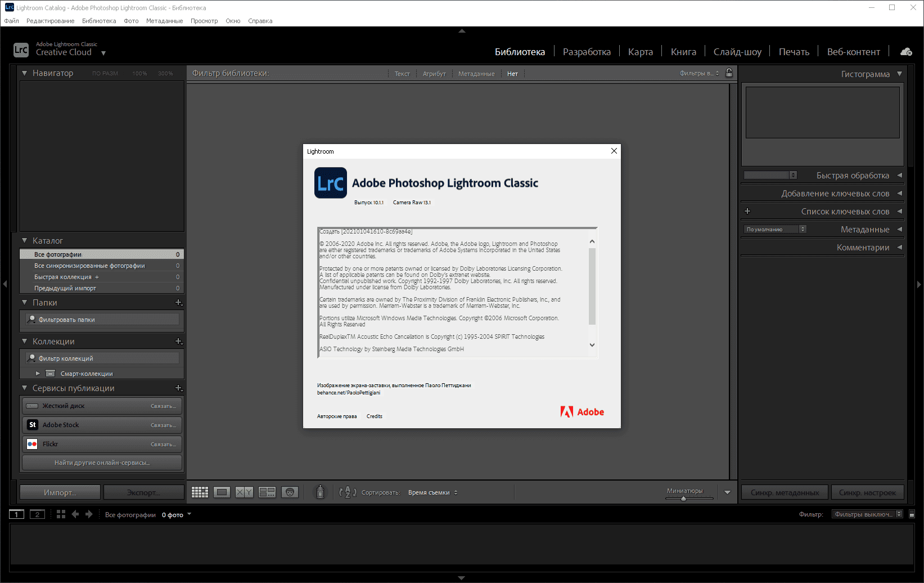Add a new collection with plus icon

click(x=179, y=342)
